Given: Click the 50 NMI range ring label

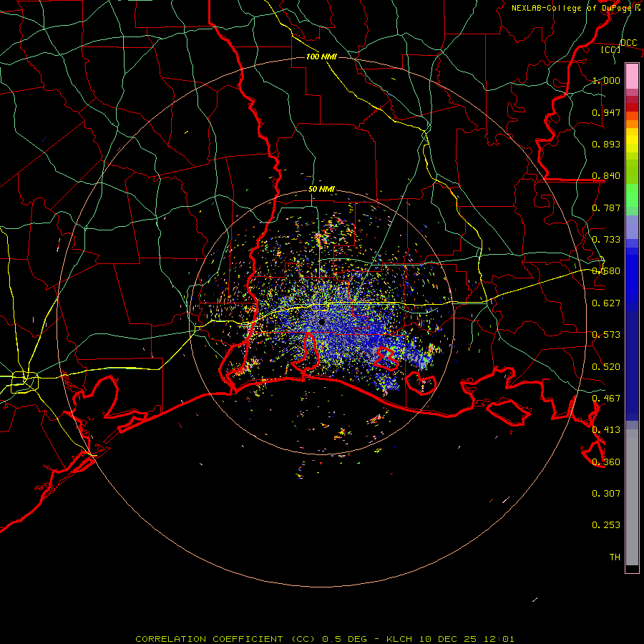Looking at the screenshot, I should point(321,190).
